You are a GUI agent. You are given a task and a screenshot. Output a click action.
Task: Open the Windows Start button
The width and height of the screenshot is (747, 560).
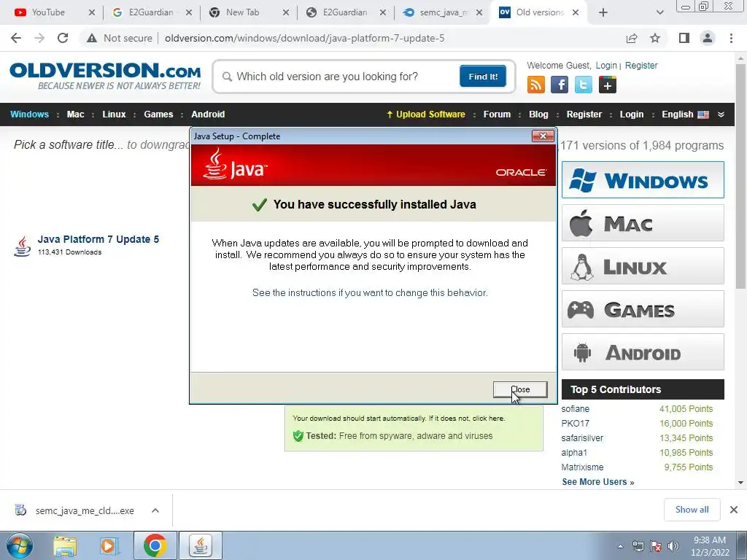(19, 545)
